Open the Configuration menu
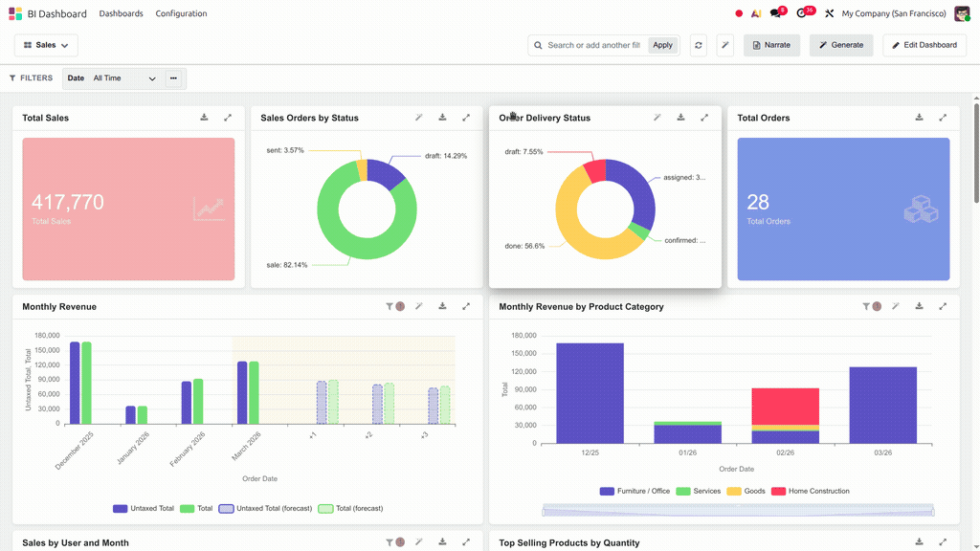 181,13
